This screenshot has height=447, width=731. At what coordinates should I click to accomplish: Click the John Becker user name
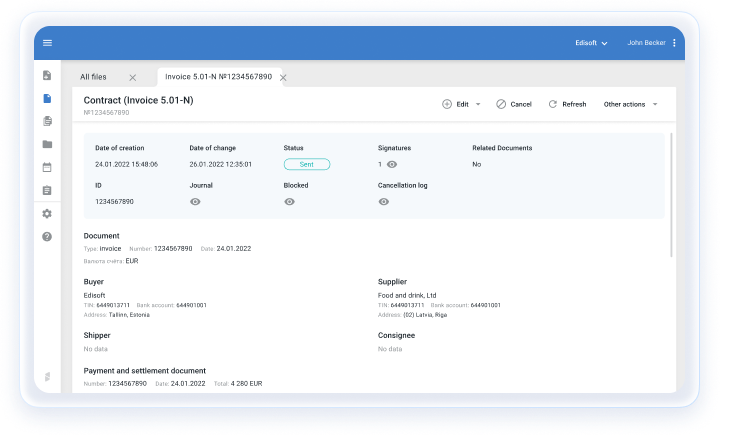pos(646,43)
